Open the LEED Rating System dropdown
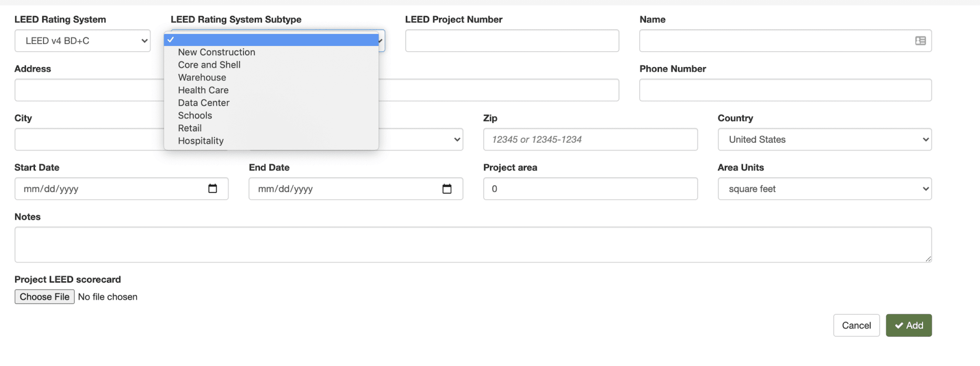980x366 pixels. tap(82, 41)
